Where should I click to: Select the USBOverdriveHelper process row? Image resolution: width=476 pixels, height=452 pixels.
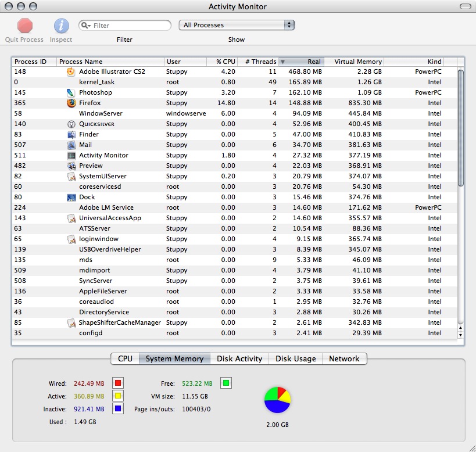point(235,250)
